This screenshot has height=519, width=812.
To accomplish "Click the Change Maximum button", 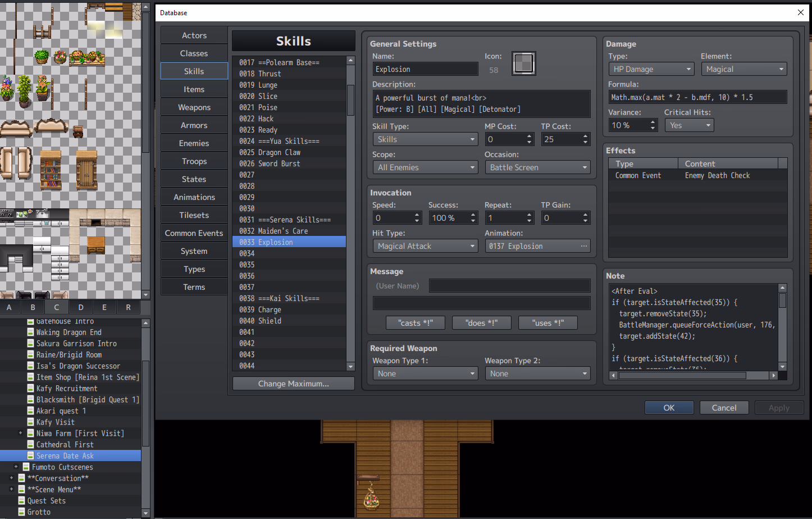I will [293, 384].
